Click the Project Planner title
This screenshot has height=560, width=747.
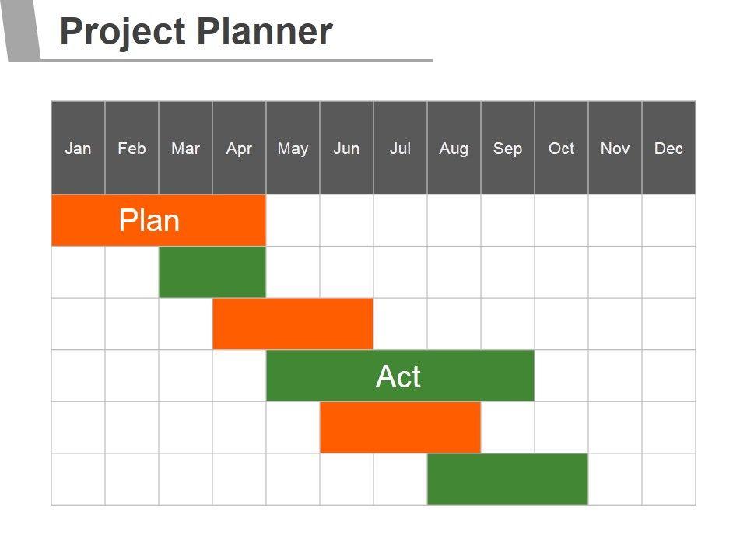coord(196,33)
